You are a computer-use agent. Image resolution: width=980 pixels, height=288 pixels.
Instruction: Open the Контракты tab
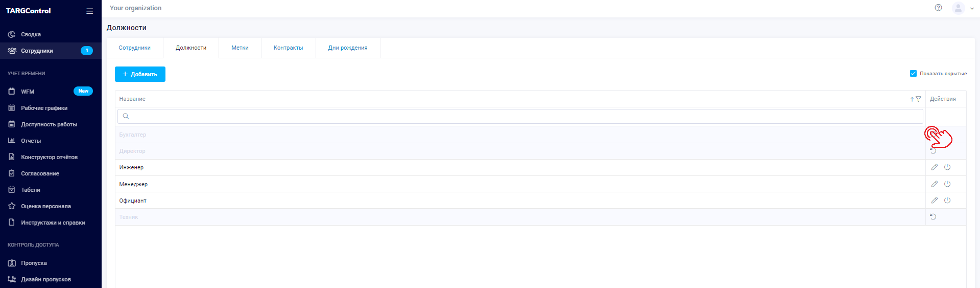(289, 48)
